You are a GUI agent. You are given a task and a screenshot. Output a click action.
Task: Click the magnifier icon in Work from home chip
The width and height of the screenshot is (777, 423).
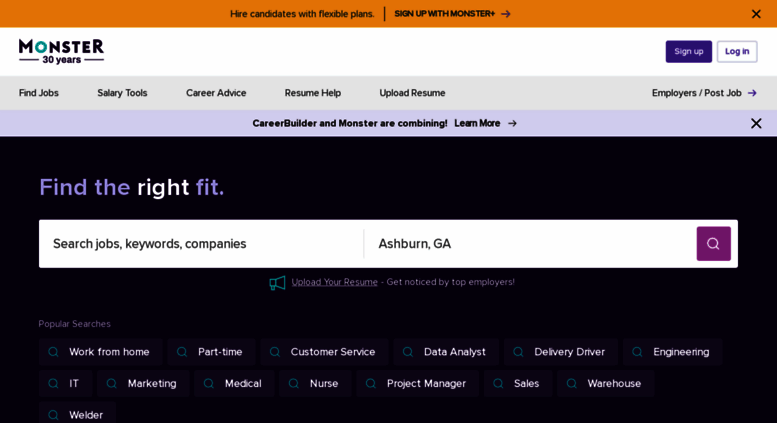(x=53, y=352)
